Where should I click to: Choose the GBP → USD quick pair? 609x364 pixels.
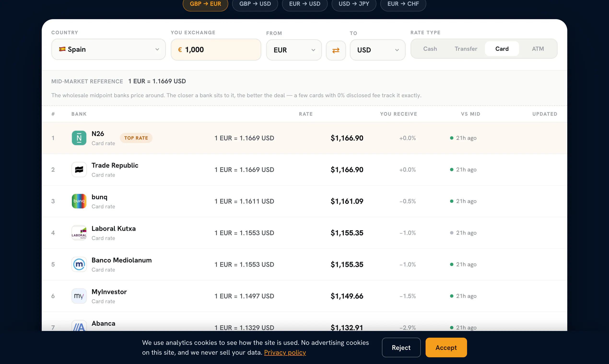[255, 4]
